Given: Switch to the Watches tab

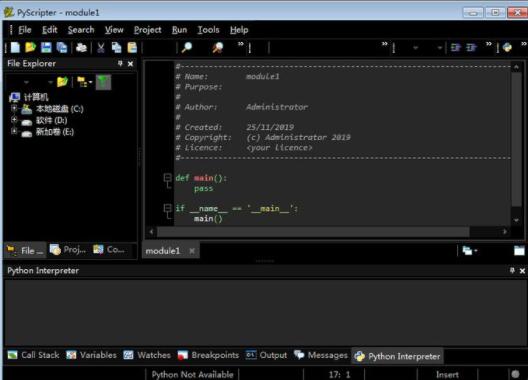Looking at the screenshot, I should coord(147,355).
